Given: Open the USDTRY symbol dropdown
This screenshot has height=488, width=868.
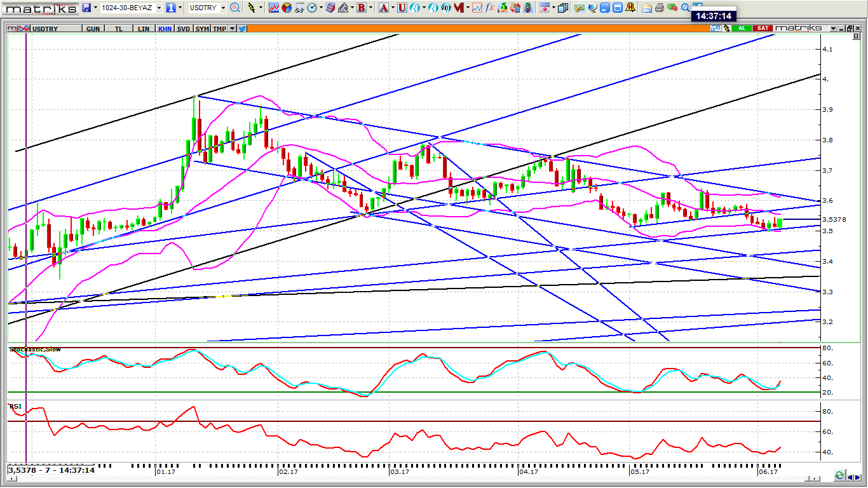Looking at the screenshot, I should 223,8.
